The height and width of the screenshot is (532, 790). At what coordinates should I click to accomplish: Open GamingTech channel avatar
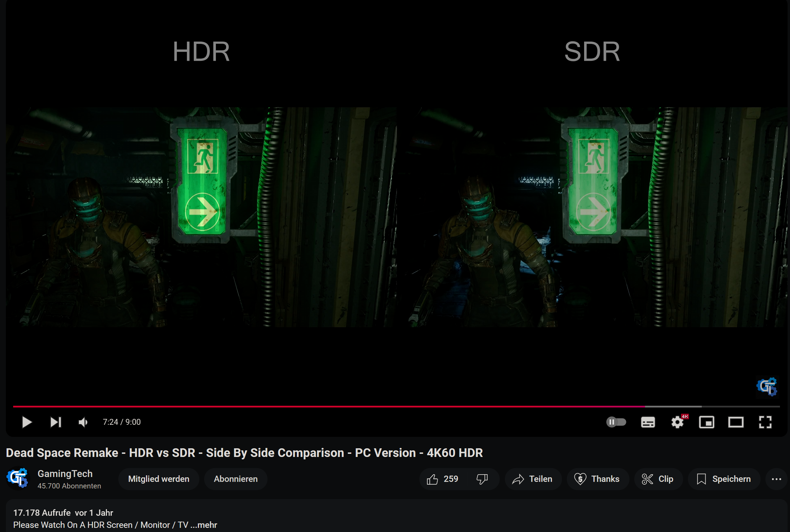(17, 478)
